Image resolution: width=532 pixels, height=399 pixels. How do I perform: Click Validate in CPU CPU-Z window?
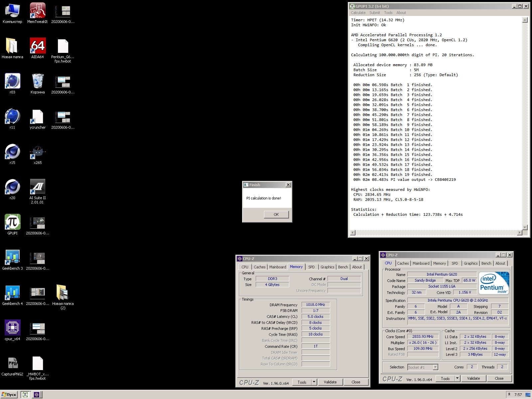(473, 378)
